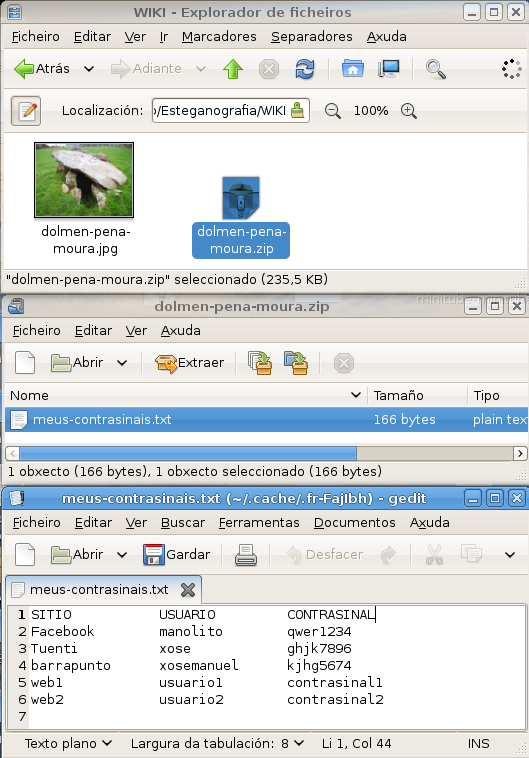Click the Extraer button in archive manager
This screenshot has height=758, width=529.
pos(190,363)
